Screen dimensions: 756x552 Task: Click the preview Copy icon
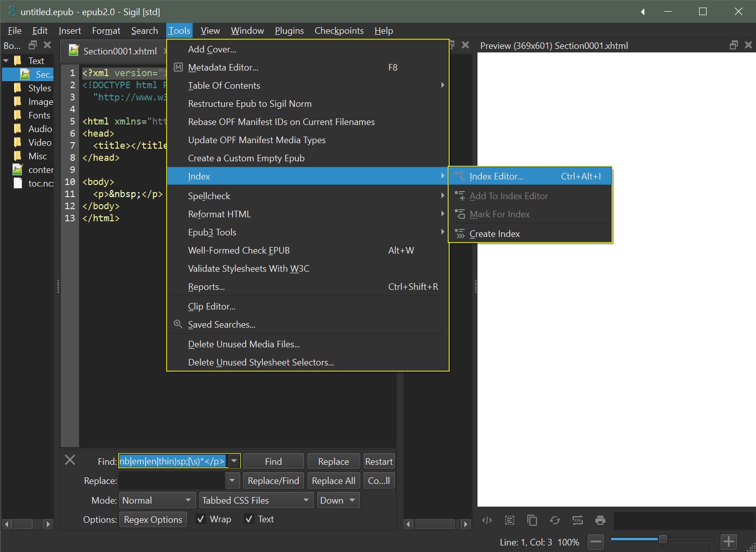click(532, 520)
